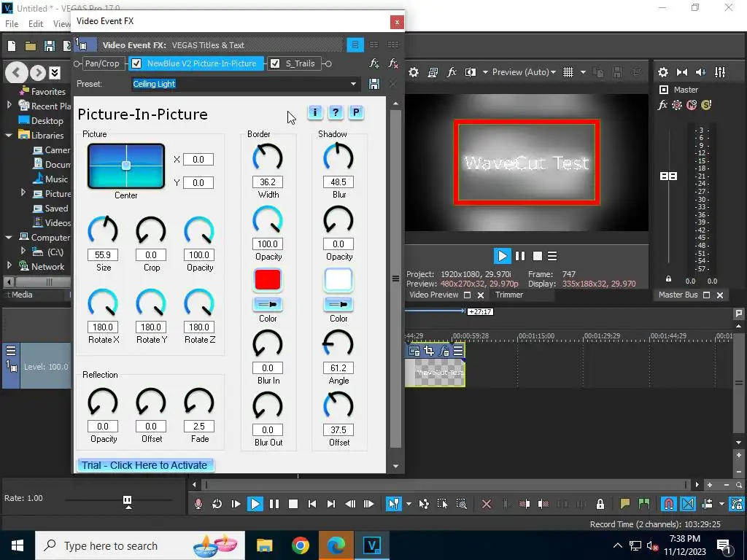
Task: Click the red Border Color swatch
Action: point(268,280)
